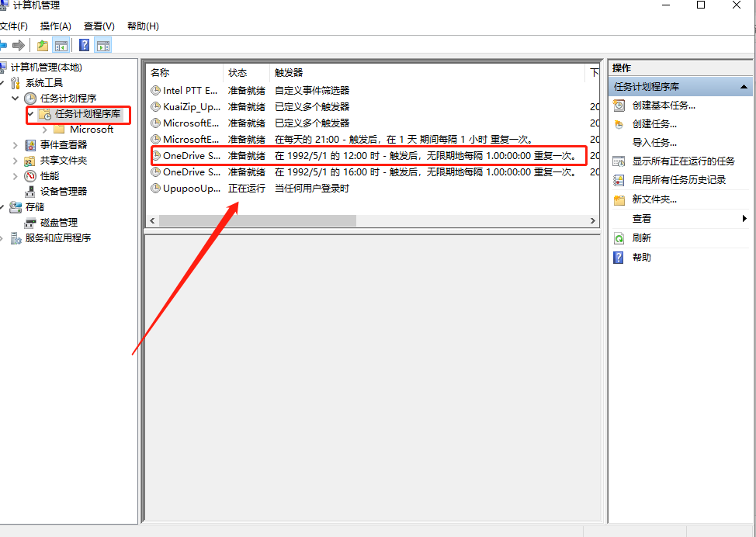Viewport: 756px width, 537px height.
Task: Click the task list scrollbar left arrow
Action: (152, 221)
